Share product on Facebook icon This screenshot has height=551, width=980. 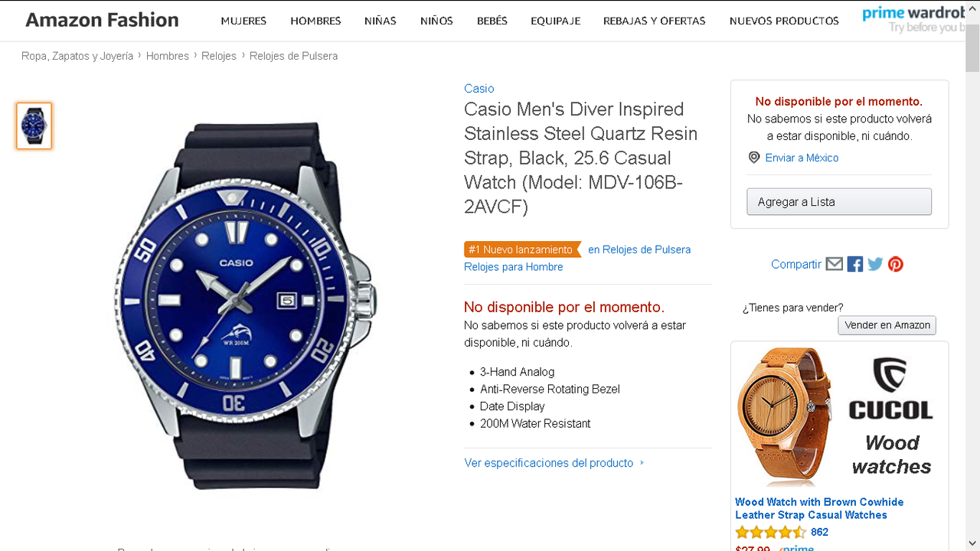pyautogui.click(x=855, y=264)
